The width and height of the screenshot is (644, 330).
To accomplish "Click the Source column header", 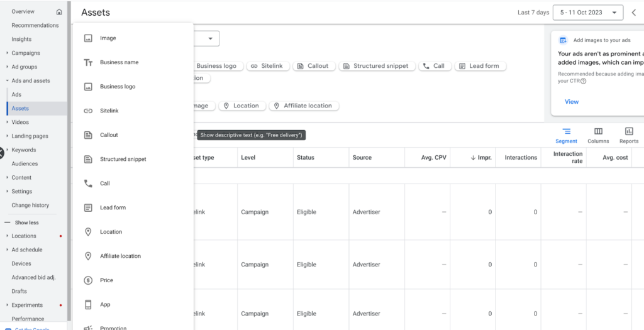I will pyautogui.click(x=362, y=158).
